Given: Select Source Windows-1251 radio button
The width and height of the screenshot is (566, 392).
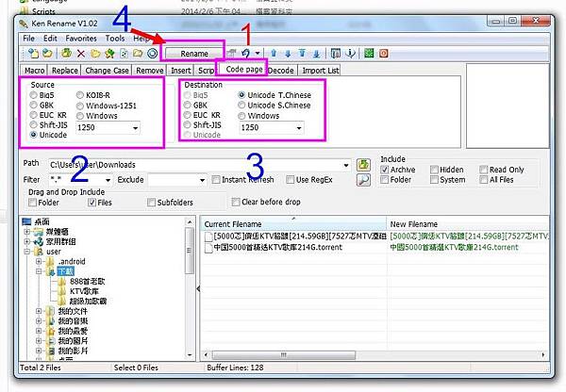Looking at the screenshot, I should click(80, 106).
